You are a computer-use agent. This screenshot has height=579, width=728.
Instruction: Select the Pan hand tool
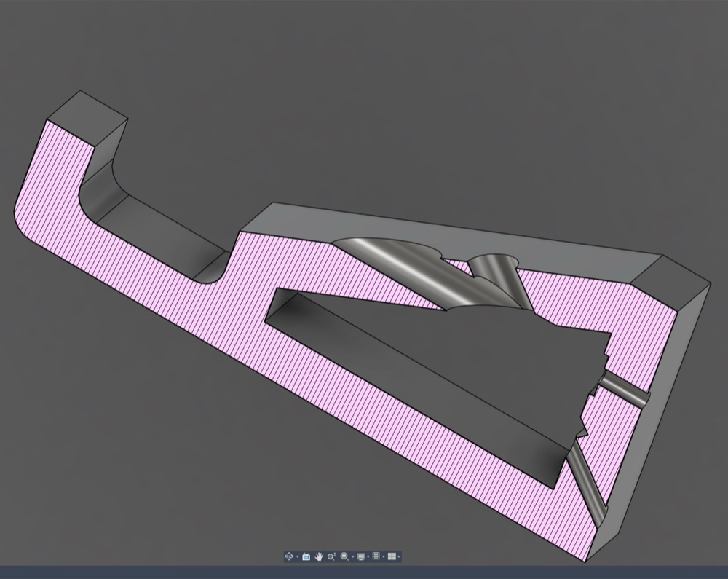(319, 556)
